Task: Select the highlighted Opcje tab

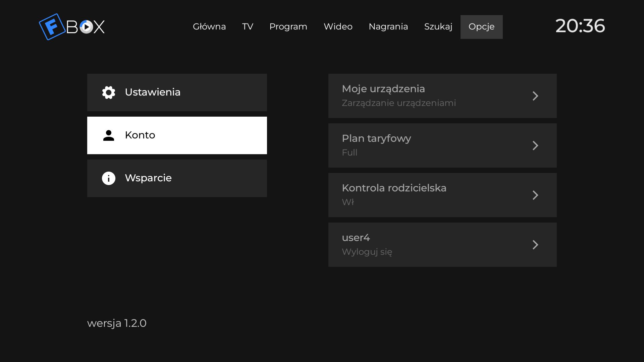Action: tap(481, 27)
